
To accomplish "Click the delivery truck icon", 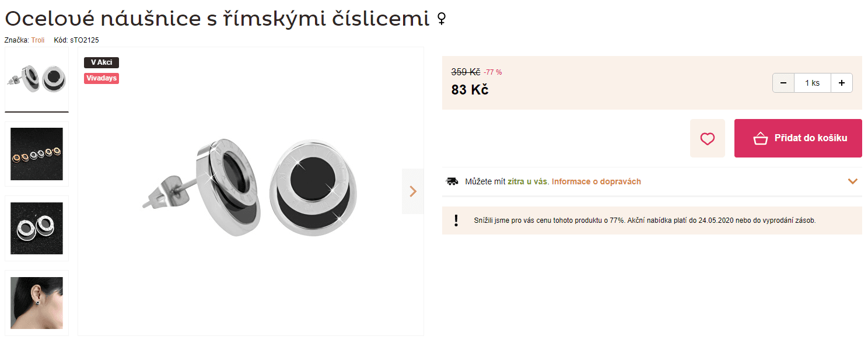I will click(452, 181).
